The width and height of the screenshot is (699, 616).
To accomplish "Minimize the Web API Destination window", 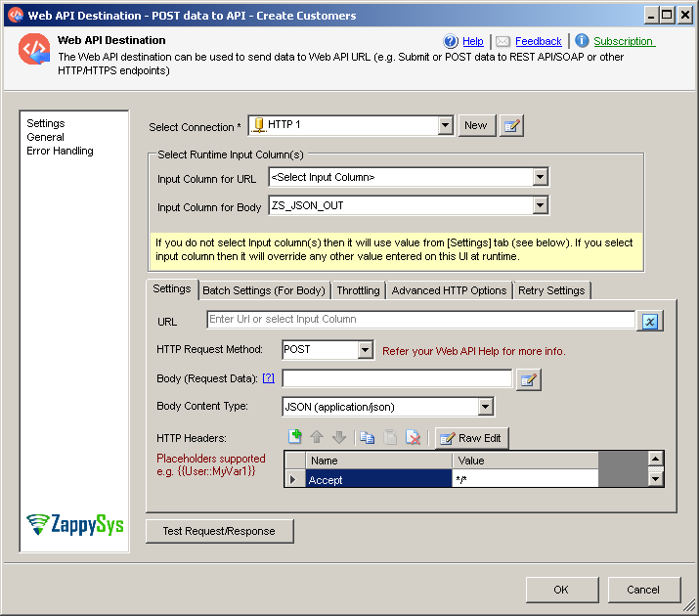I will 651,16.
